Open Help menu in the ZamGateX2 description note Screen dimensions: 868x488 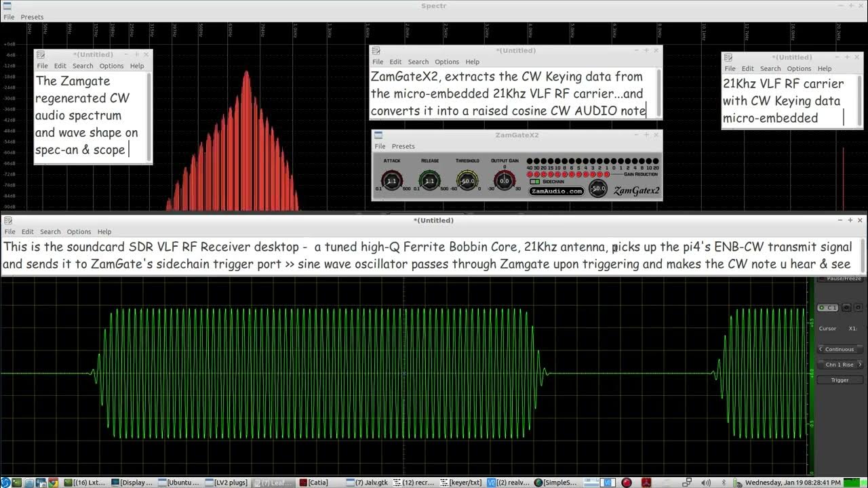point(473,62)
